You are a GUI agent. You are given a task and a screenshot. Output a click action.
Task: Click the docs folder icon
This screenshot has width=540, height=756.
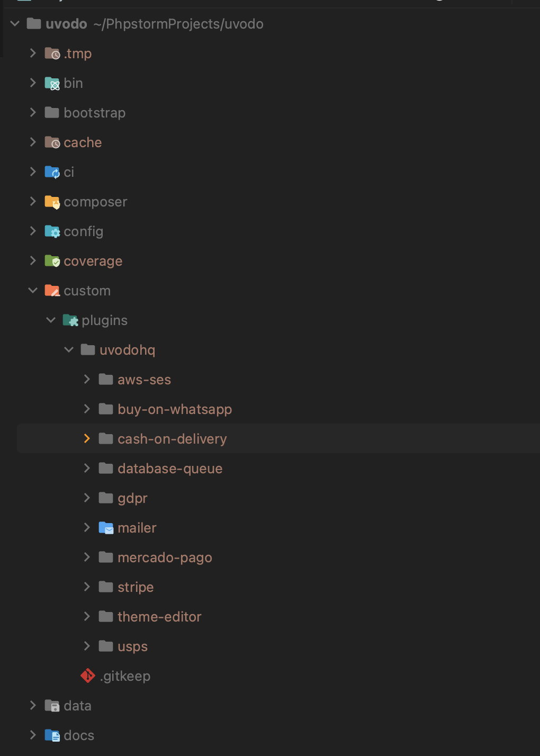(52, 735)
